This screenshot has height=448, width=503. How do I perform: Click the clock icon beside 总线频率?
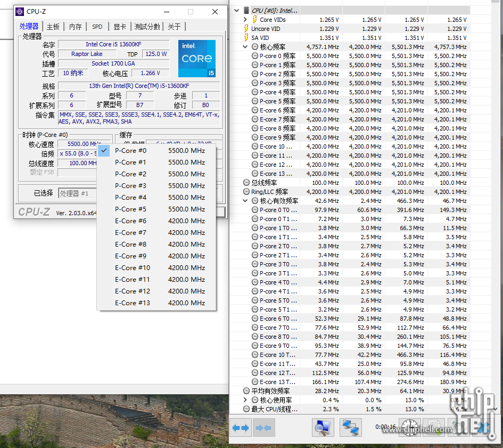pyautogui.click(x=246, y=183)
